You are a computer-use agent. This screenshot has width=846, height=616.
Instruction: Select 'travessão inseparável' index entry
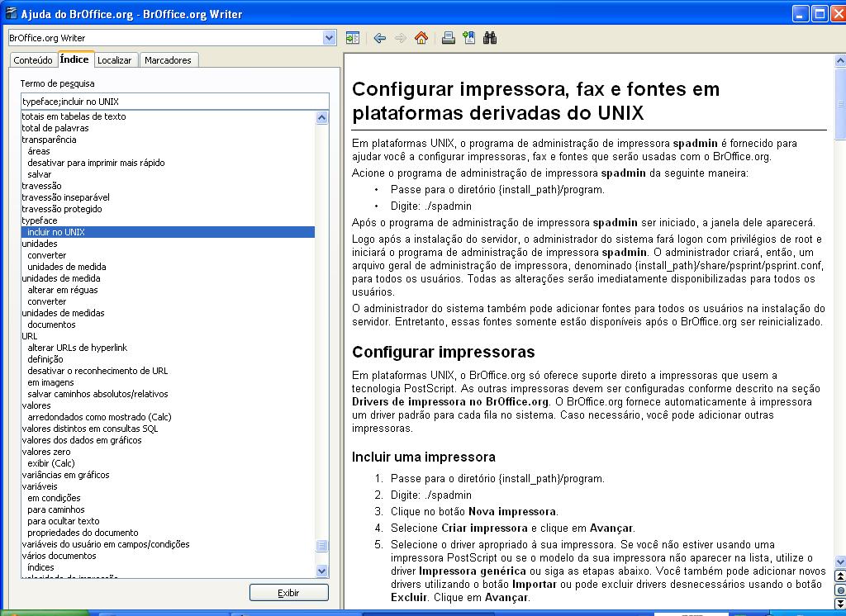65,197
